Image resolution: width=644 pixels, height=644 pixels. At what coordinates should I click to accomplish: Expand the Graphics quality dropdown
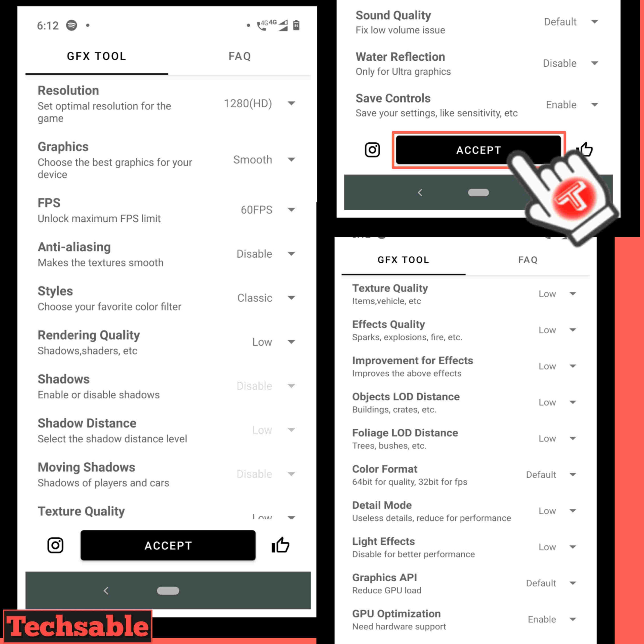[293, 159]
